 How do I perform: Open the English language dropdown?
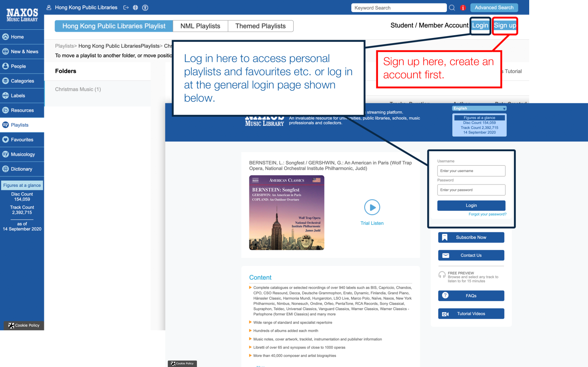click(479, 108)
